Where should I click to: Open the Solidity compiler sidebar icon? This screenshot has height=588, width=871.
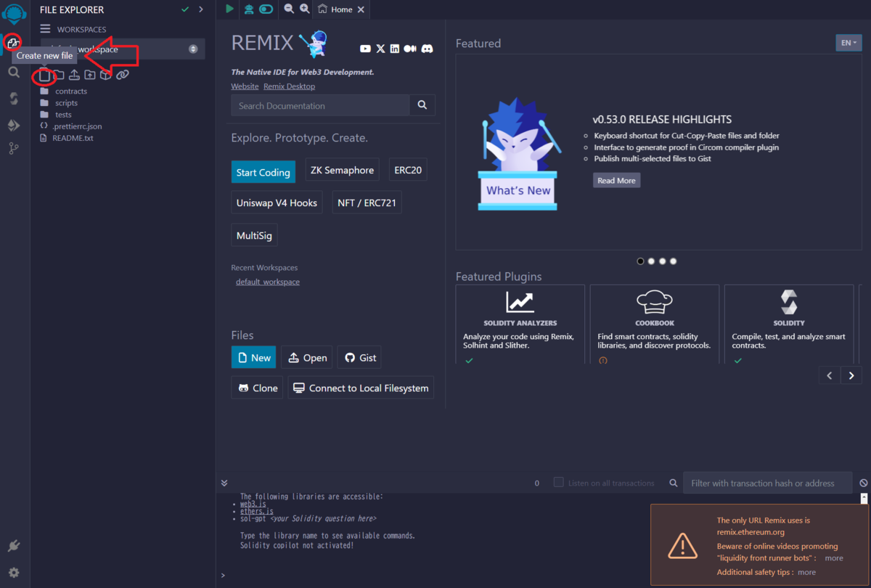tap(14, 99)
